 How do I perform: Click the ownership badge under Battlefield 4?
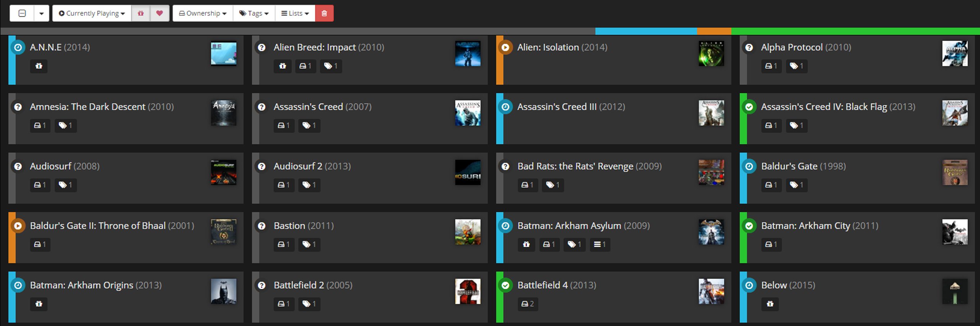pos(528,304)
